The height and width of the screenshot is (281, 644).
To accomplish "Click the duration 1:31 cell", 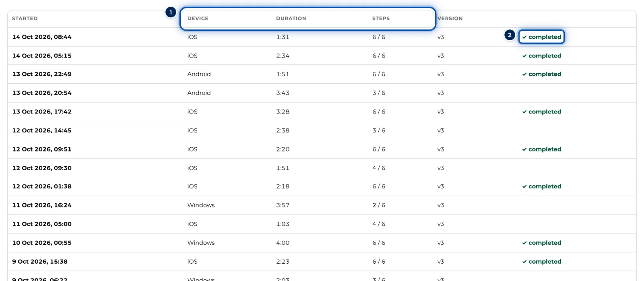I will tap(283, 37).
